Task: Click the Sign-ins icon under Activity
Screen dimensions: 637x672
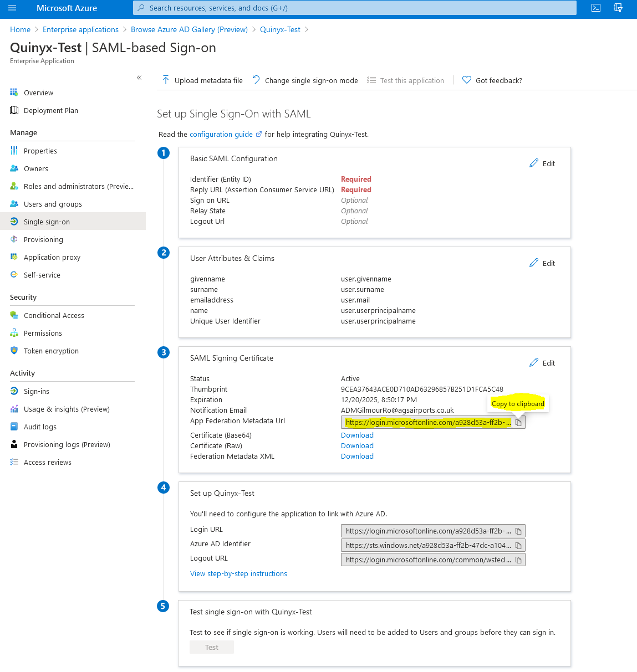Action: coord(14,391)
